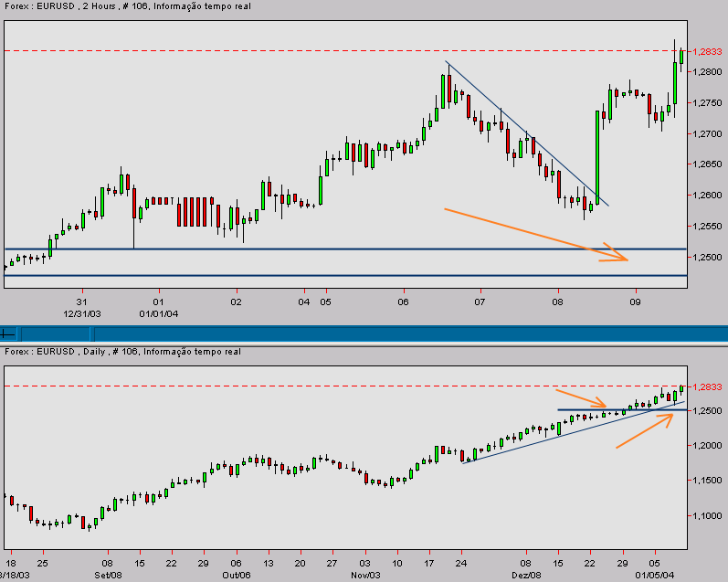Click 1,2600 on the 2 Hours price axis

707,196
